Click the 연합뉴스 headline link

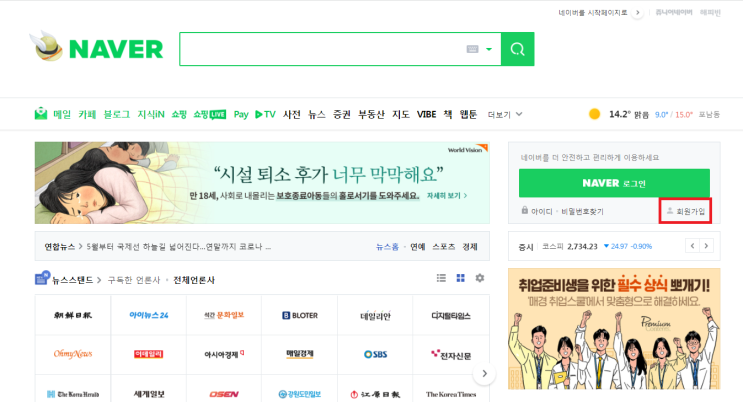click(179, 247)
